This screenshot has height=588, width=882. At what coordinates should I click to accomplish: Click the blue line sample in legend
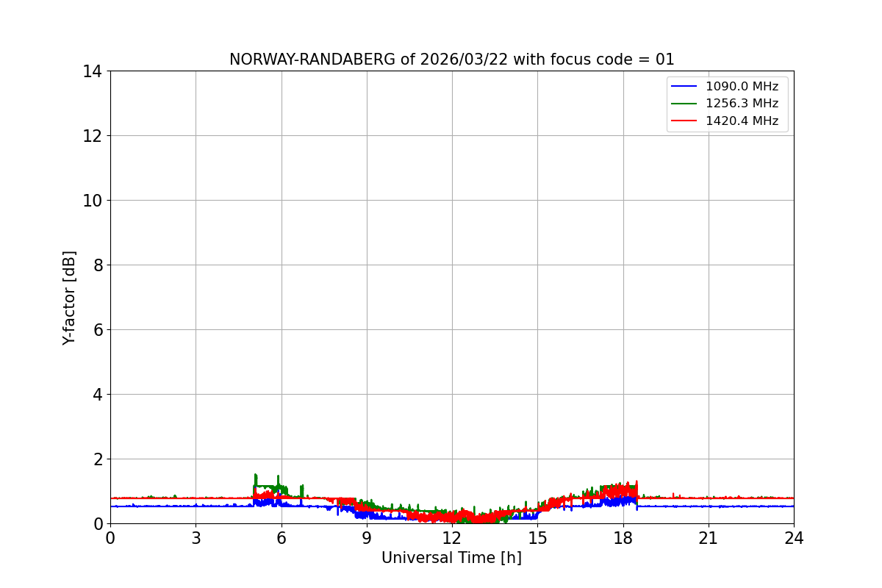[x=684, y=87]
